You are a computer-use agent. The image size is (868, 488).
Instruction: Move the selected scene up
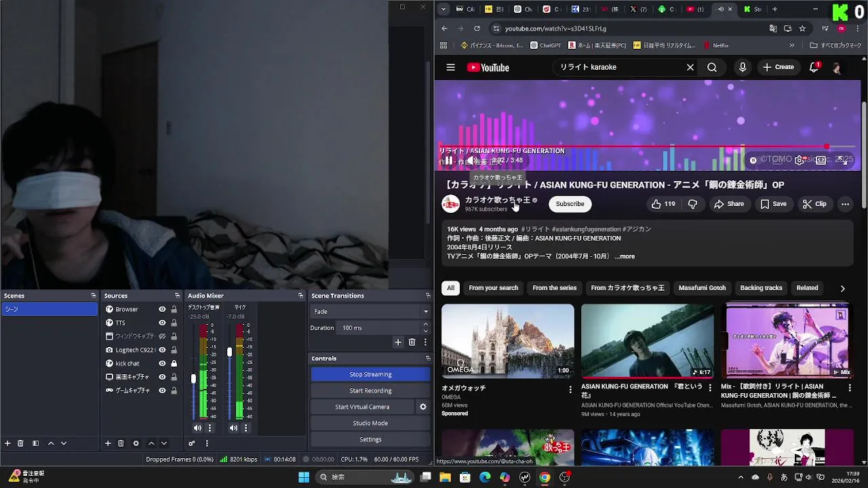pyautogui.click(x=51, y=443)
